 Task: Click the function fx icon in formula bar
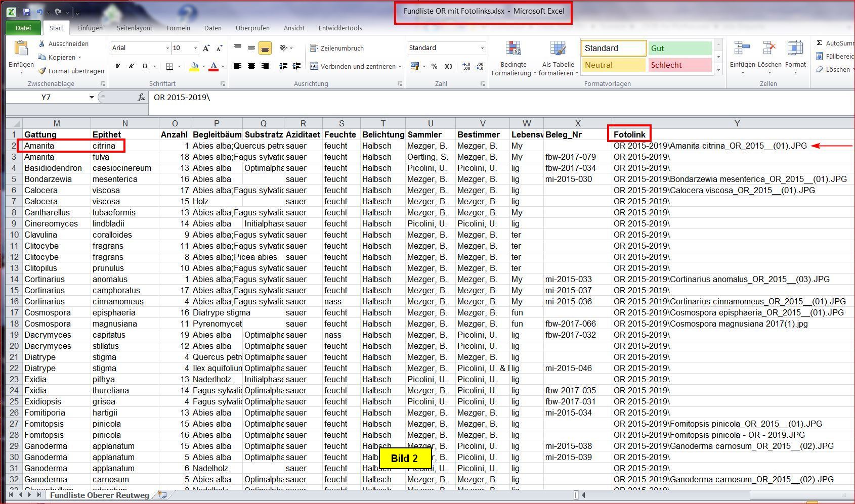click(x=141, y=97)
